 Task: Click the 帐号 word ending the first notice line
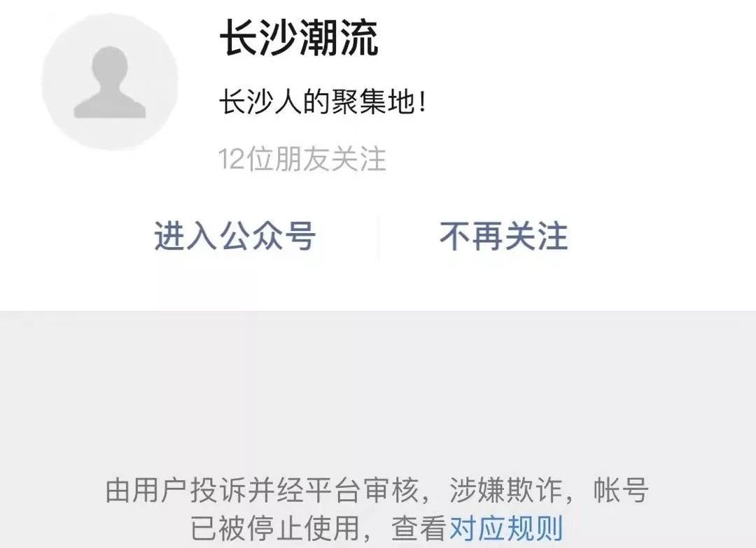pos(621,490)
